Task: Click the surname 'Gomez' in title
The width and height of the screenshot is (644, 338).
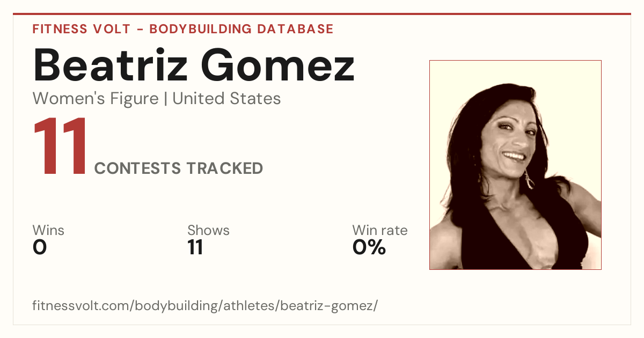Action: [278, 65]
